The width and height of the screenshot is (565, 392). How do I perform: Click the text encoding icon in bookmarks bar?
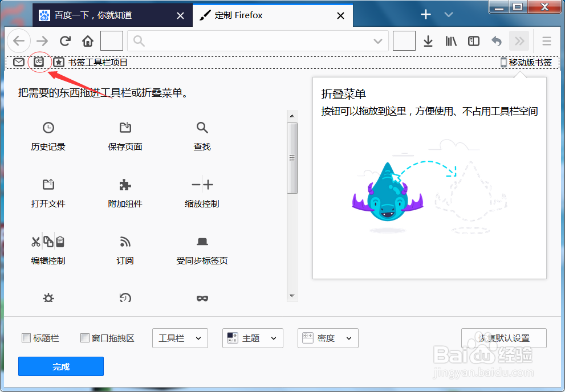pyautogui.click(x=39, y=62)
